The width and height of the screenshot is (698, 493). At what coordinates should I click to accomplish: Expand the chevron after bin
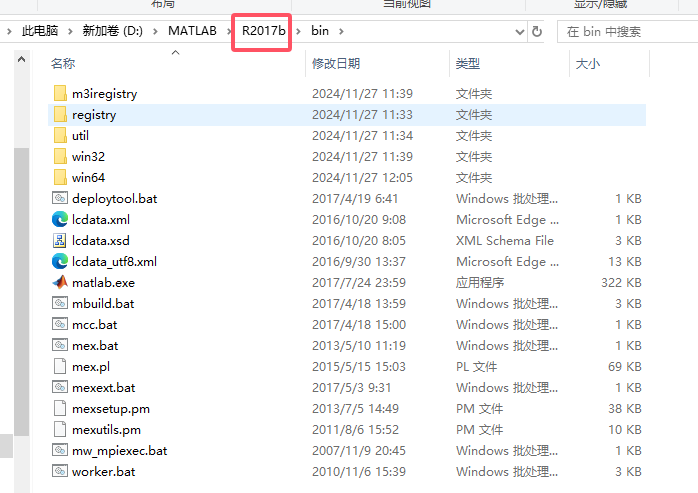341,31
